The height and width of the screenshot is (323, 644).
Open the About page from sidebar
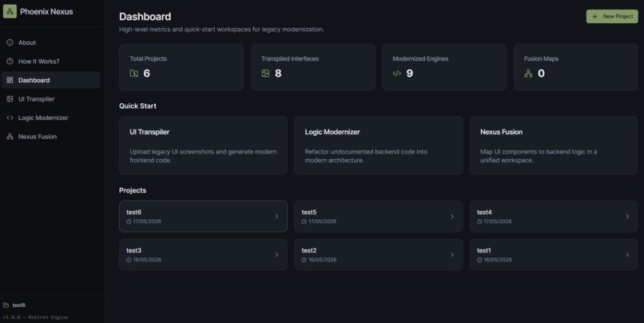click(50, 42)
